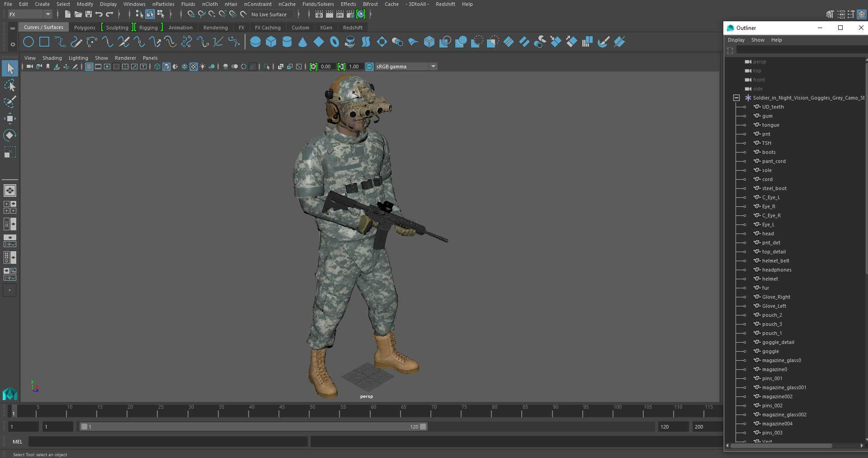Undo the last action
This screenshot has width=868, height=458.
coord(99,14)
